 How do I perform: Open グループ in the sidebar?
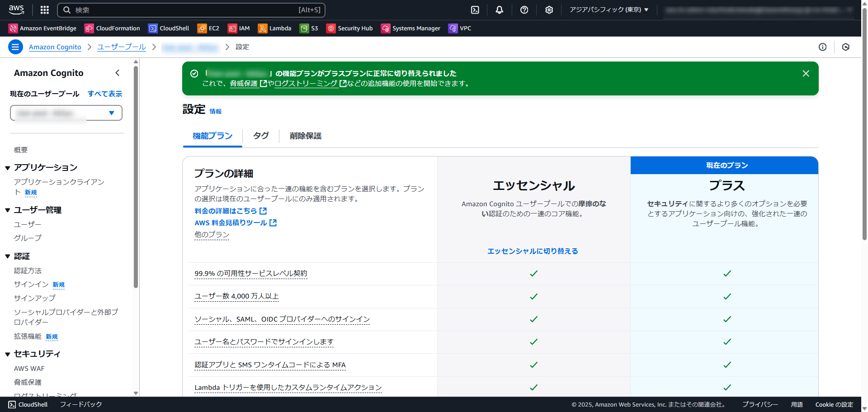pos(28,238)
